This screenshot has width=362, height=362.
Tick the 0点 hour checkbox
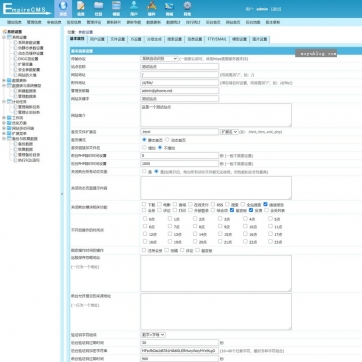145,219
